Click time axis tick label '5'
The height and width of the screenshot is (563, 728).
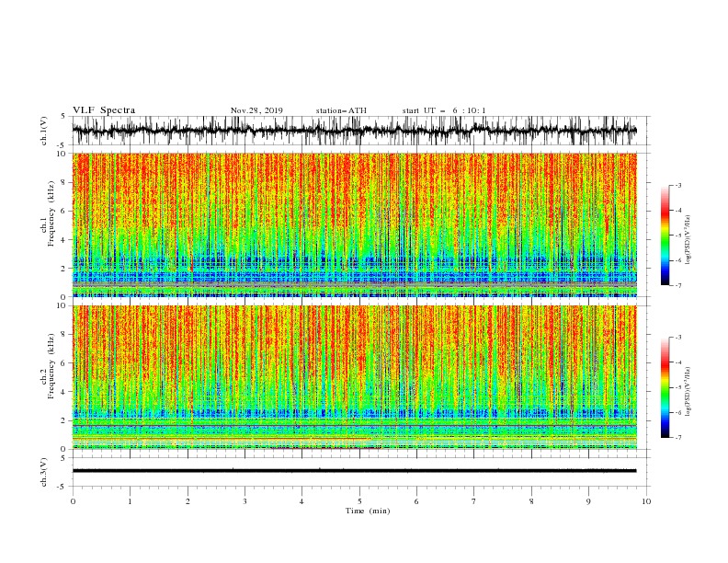[359, 501]
